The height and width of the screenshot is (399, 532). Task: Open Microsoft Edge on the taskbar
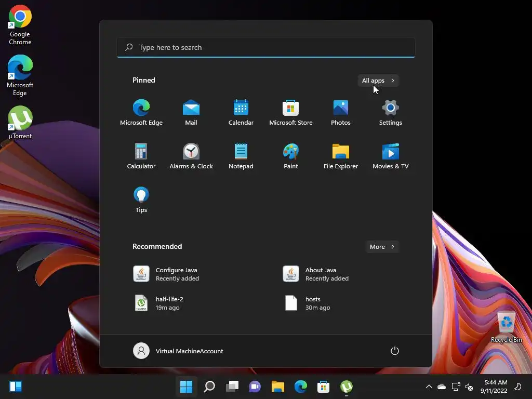click(x=301, y=387)
